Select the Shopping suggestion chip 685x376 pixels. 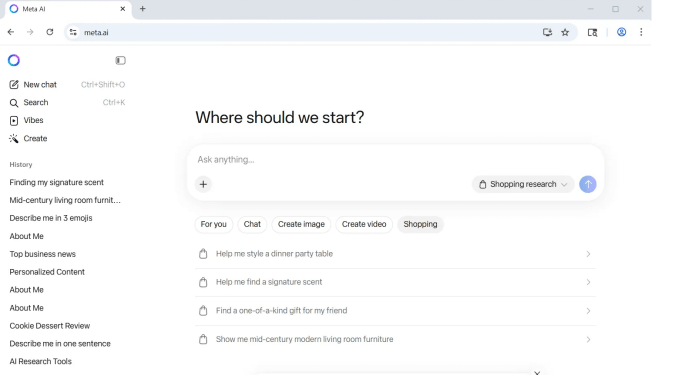point(420,224)
